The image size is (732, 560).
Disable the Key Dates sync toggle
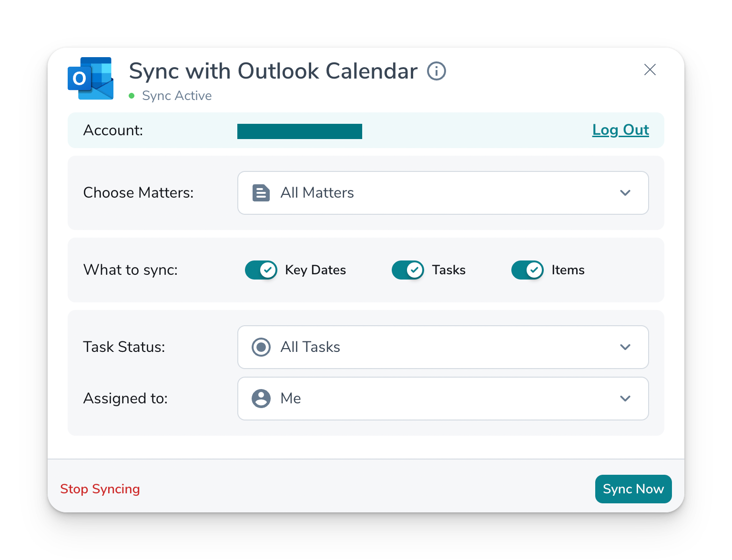261,270
